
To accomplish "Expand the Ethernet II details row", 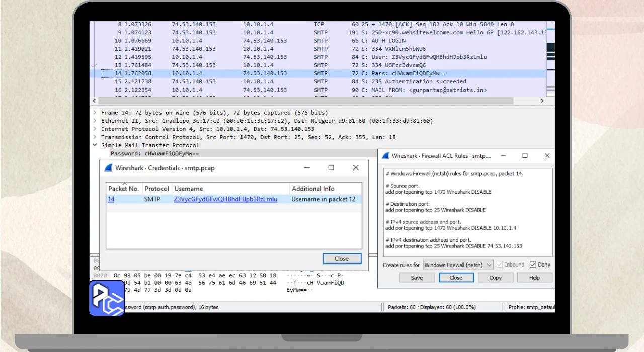I will [95, 121].
